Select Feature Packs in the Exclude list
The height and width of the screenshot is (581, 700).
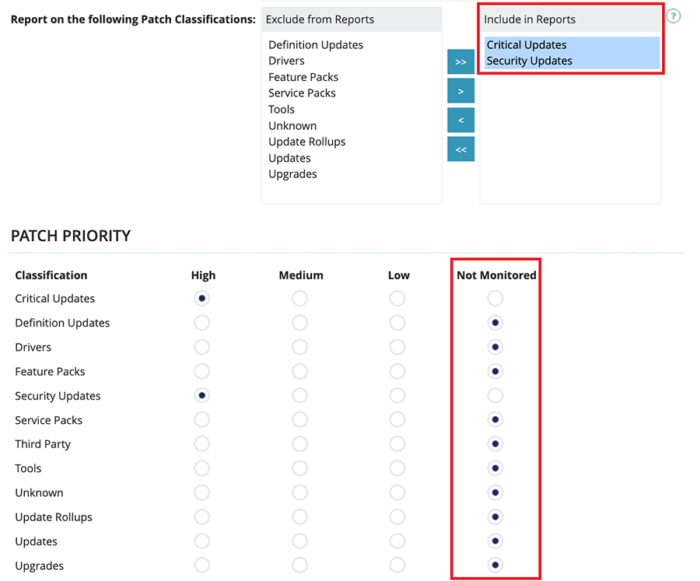303,77
